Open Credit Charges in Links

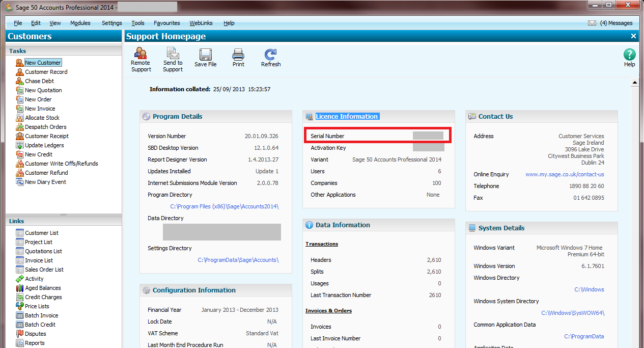coord(43,297)
